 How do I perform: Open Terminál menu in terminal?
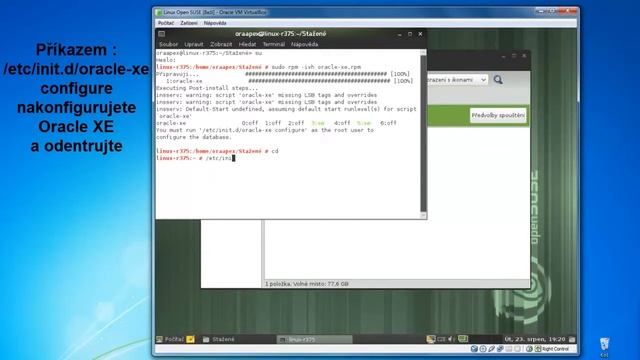click(273, 44)
